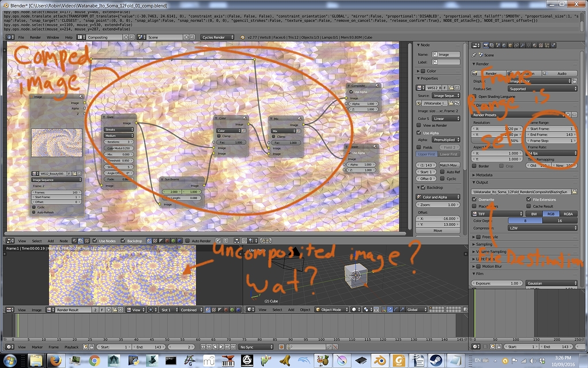Adjust the resolution percentage 50% slider
Screen dimensions: 588x368
pyautogui.click(x=497, y=141)
